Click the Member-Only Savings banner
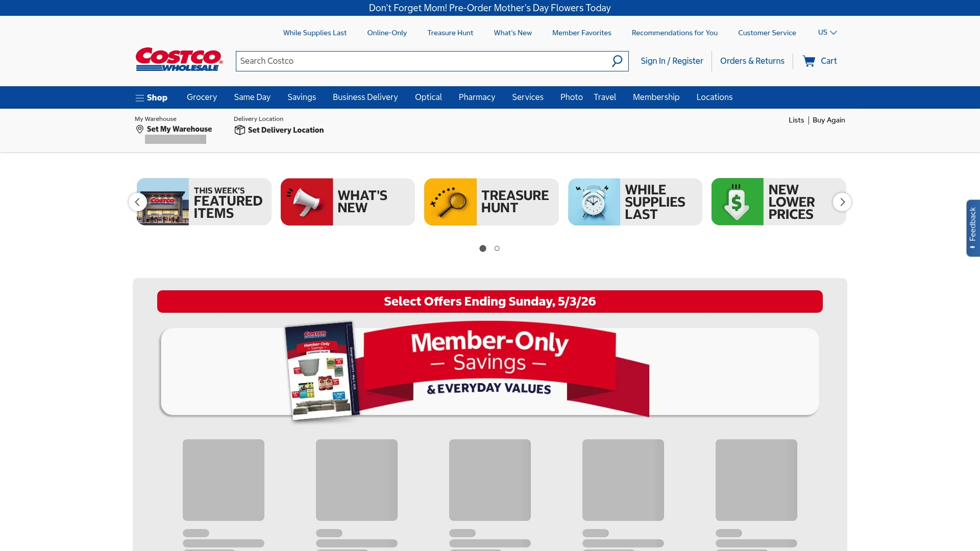Screen dimensions: 980x551 coord(490,371)
